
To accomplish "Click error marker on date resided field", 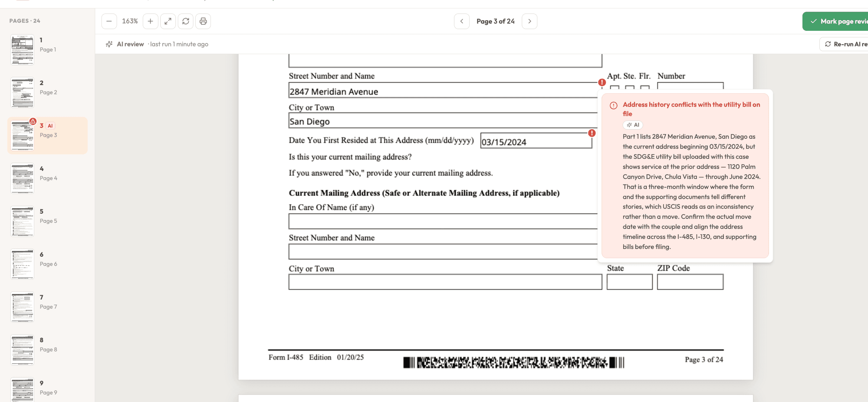I will [592, 133].
